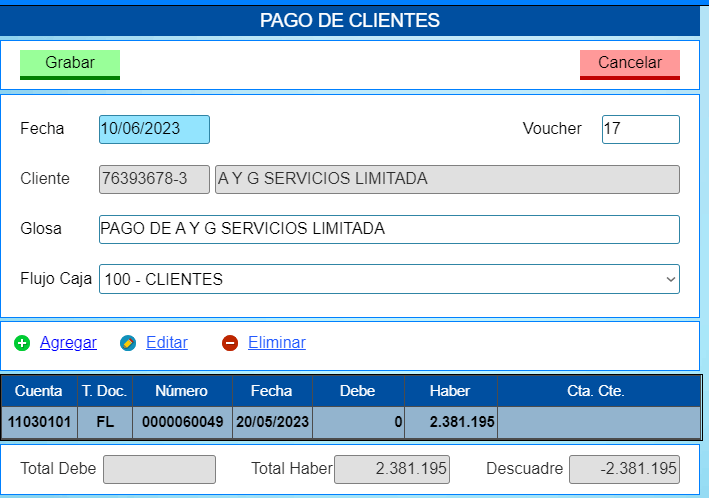Focus the Voucher number field
The height and width of the screenshot is (498, 709).
[x=641, y=129]
